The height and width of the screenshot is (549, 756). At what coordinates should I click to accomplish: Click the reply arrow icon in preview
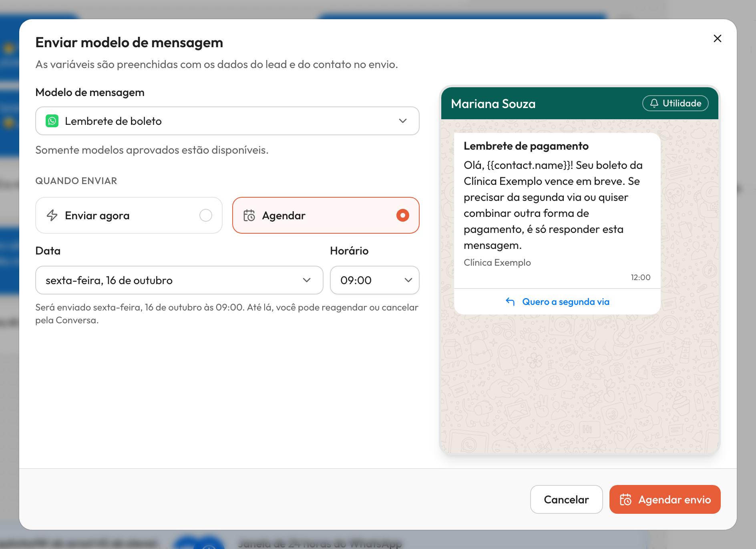pyautogui.click(x=510, y=302)
